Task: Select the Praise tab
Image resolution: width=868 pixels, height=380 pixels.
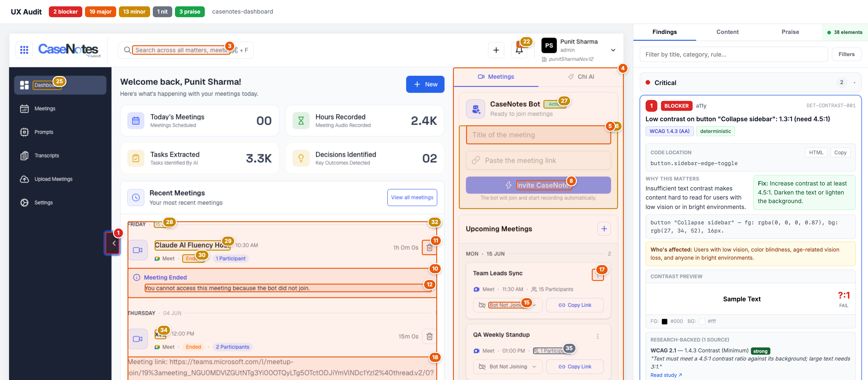Action: click(x=790, y=32)
